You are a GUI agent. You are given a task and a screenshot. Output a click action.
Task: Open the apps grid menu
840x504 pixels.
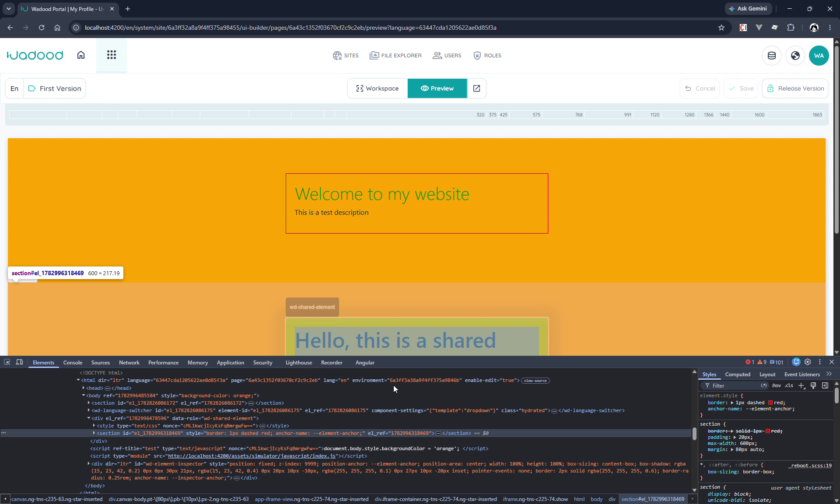(112, 55)
